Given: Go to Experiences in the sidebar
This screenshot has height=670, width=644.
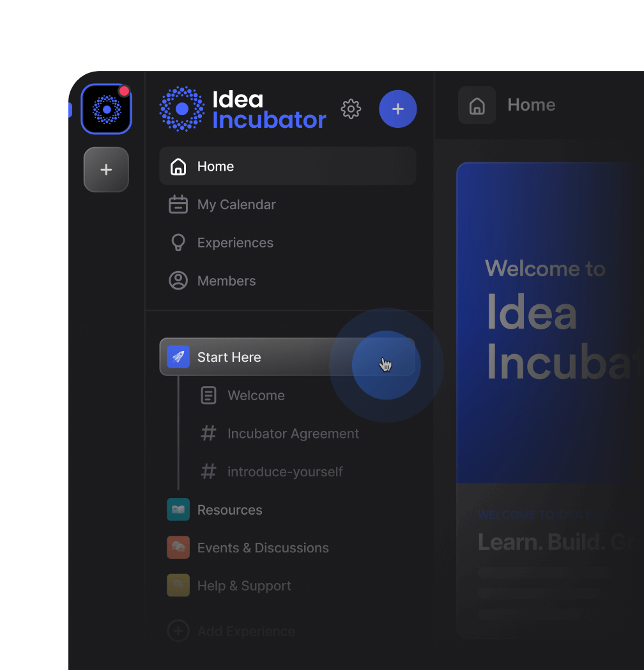Looking at the screenshot, I should pyautogui.click(x=287, y=243).
